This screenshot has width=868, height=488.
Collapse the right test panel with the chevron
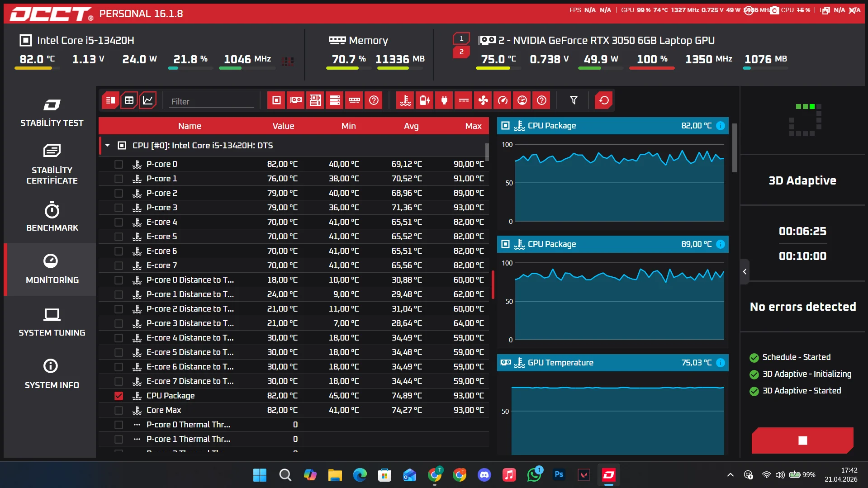745,271
